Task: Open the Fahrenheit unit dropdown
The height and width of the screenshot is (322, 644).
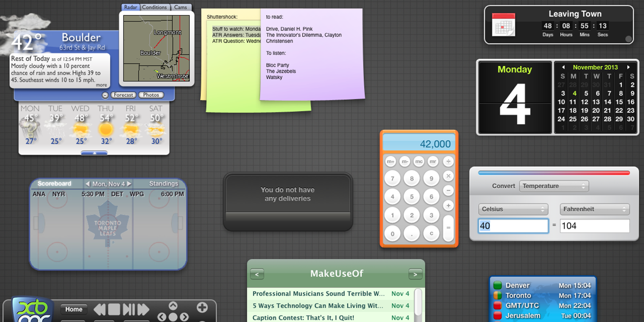Action: [x=594, y=209]
